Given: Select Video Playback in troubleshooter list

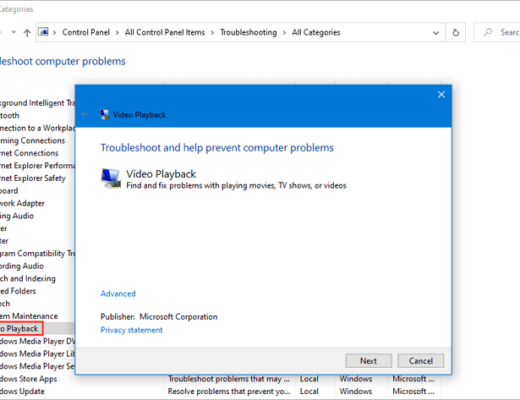Looking at the screenshot, I should 19,329.
